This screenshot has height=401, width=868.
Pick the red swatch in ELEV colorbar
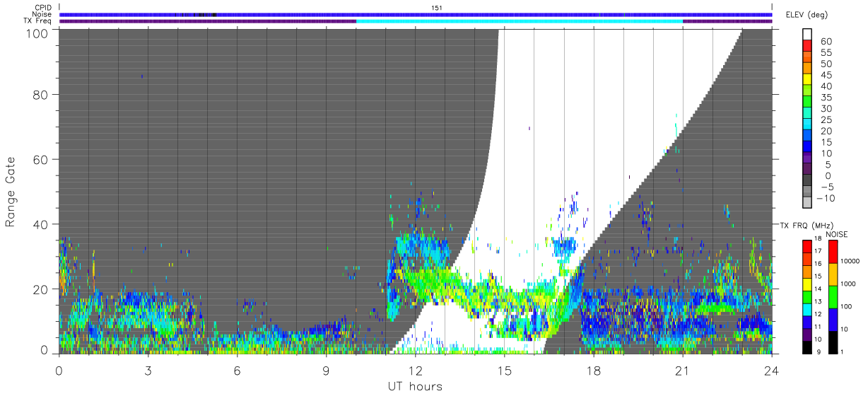point(807,47)
